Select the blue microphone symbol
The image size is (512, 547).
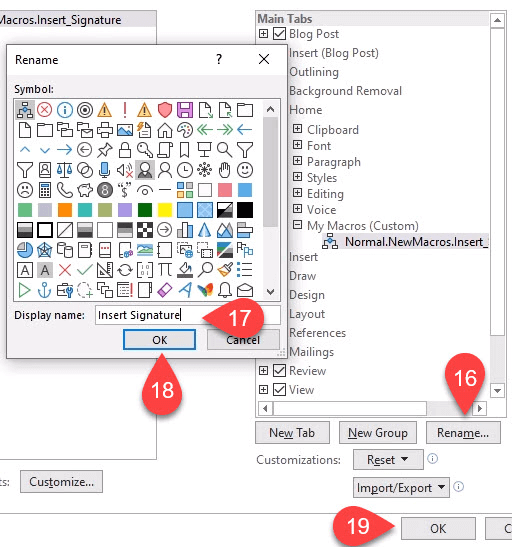[x=105, y=170]
